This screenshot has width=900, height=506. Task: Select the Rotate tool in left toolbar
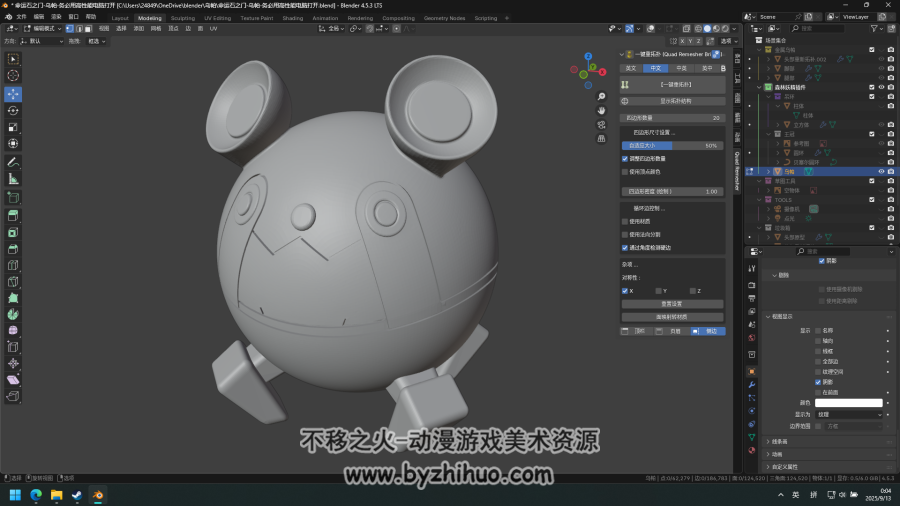tap(13, 110)
